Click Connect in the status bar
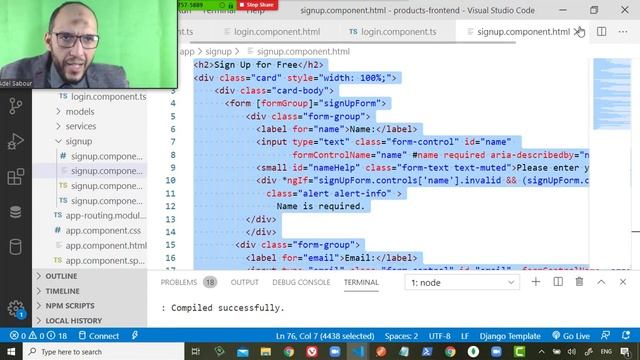This screenshot has height=360, width=640. pyautogui.click(x=99, y=336)
